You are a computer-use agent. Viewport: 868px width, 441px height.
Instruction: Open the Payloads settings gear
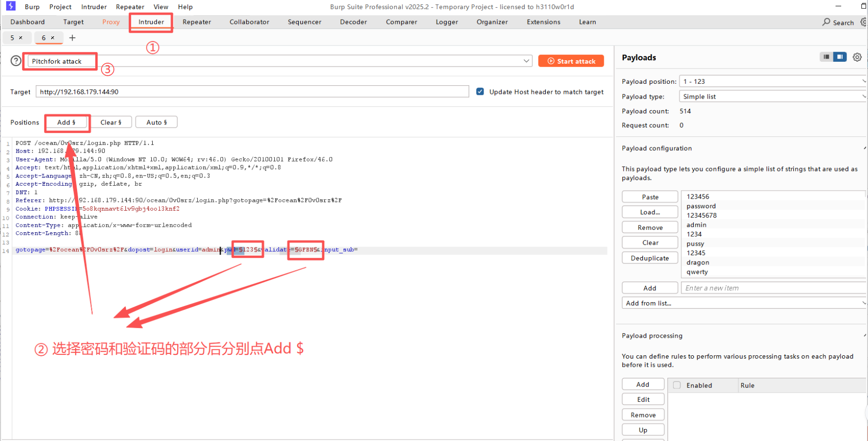(x=857, y=57)
